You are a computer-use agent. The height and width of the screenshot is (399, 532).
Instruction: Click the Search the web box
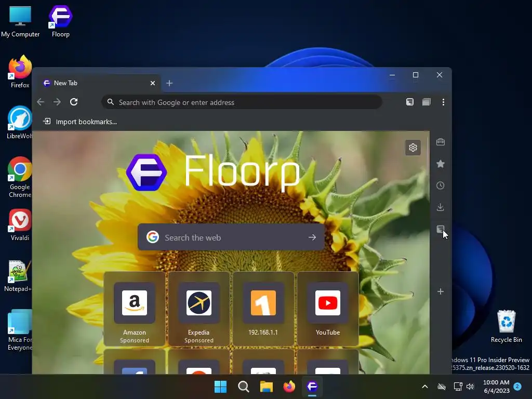click(231, 237)
